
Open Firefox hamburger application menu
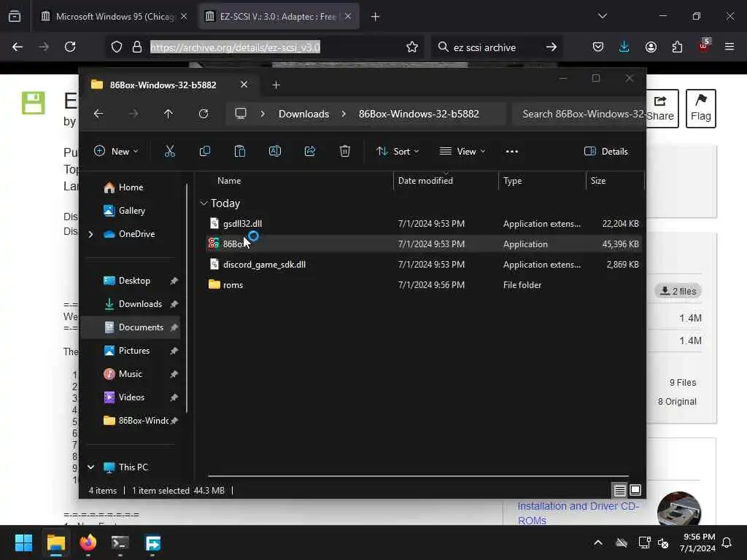[729, 47]
